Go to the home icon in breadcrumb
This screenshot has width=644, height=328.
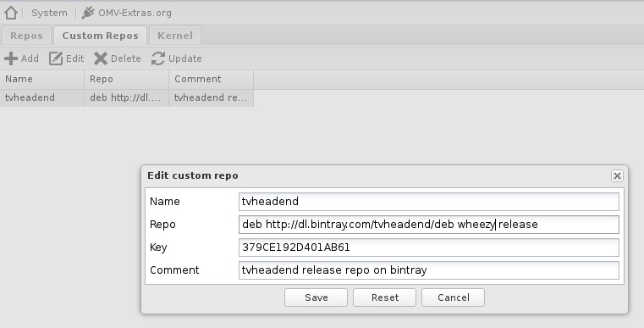pos(11,13)
